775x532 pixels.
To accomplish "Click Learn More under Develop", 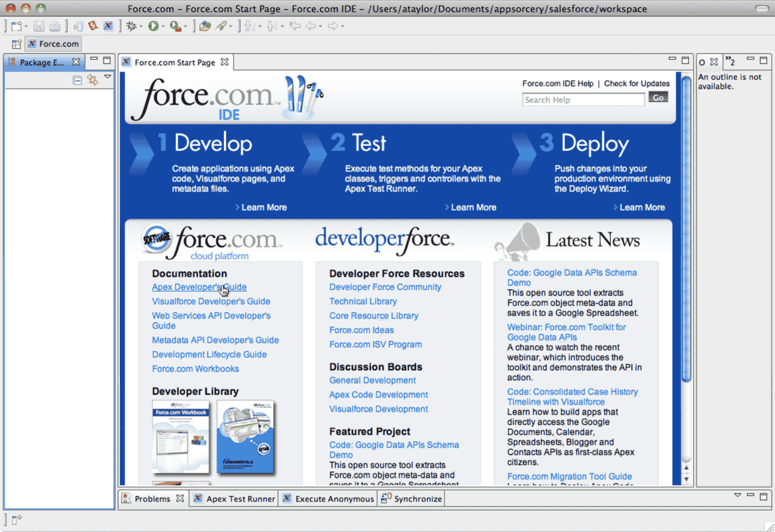I will 264,207.
